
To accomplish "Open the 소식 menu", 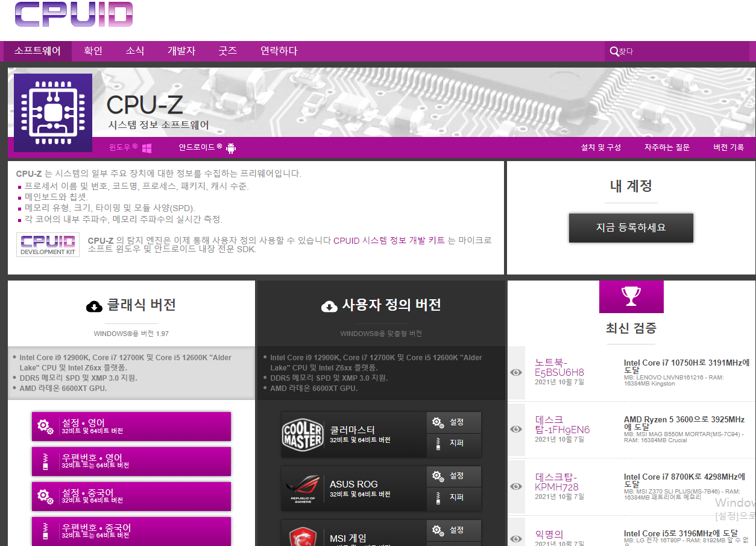I will pos(135,51).
